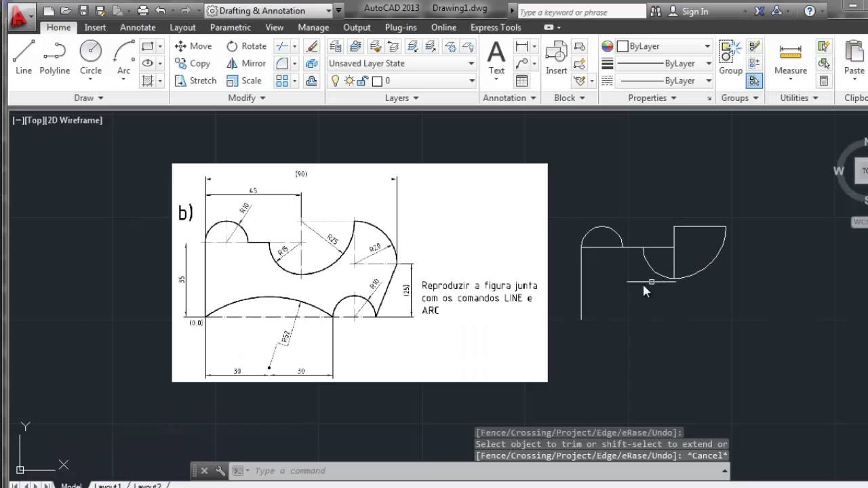Expand the Draw panel

(89, 98)
